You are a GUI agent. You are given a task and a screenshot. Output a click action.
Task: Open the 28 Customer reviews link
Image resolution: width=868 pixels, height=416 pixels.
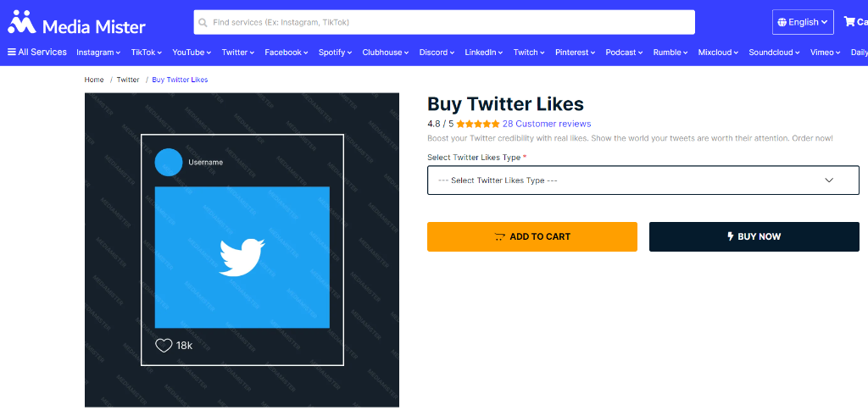[547, 124]
